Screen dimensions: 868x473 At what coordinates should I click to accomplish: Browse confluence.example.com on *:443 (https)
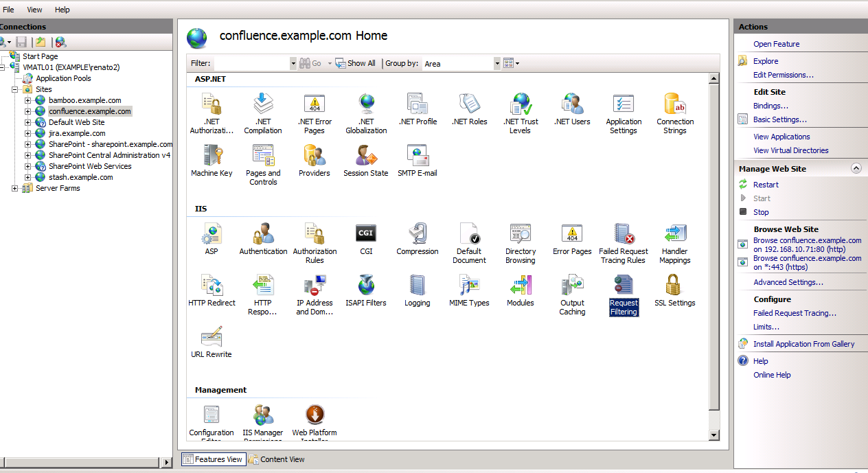(807, 262)
